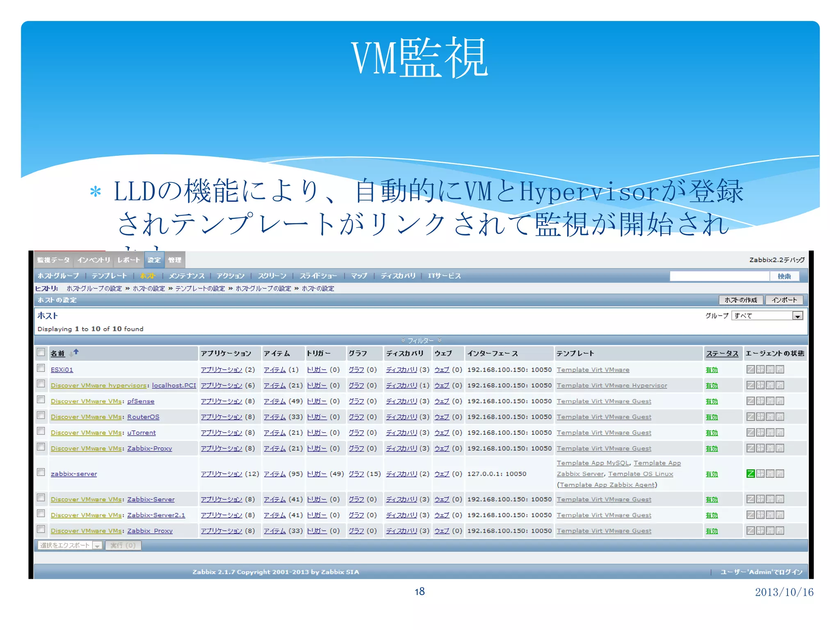Open the レポート main menu tab
The image size is (840, 630).
pos(129,260)
